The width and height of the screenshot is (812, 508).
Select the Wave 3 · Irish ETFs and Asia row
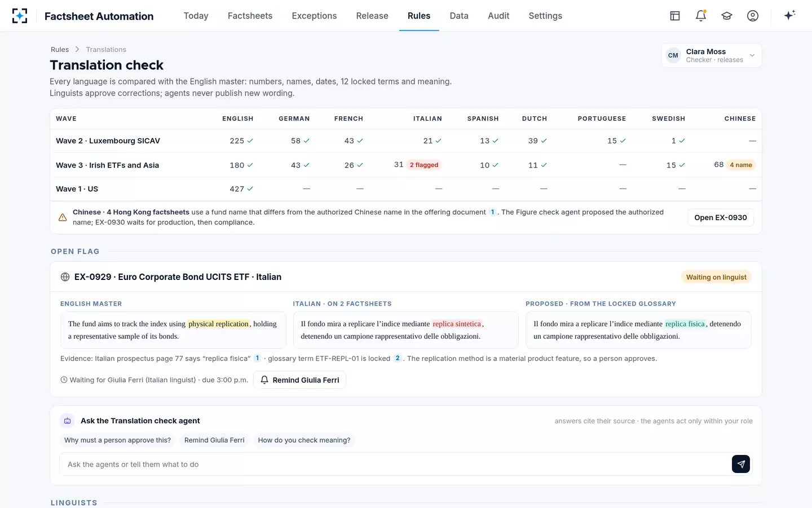coord(406,165)
